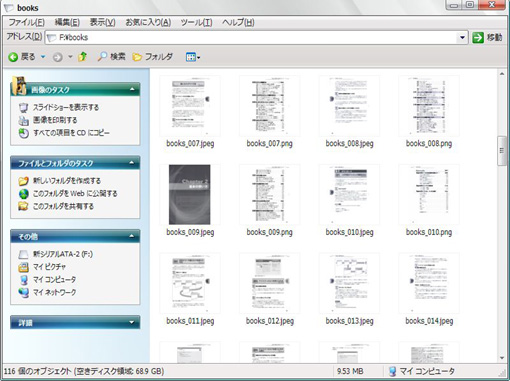Select the books_010.png thumbnail
Image resolution: width=510 pixels, height=381 pixels.
tap(429, 195)
